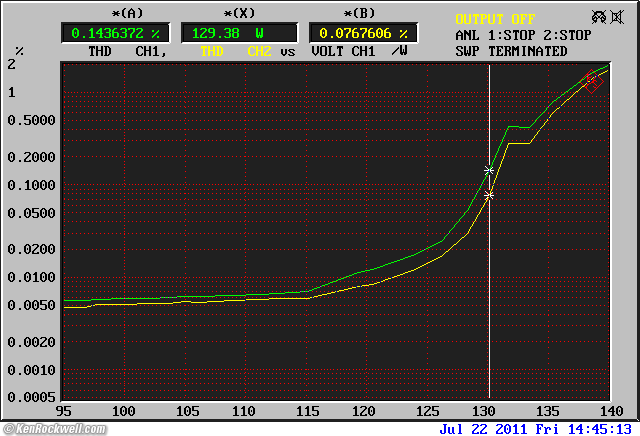Select the *(X) cursor readout label
The width and height of the screenshot is (640, 436).
239,13
